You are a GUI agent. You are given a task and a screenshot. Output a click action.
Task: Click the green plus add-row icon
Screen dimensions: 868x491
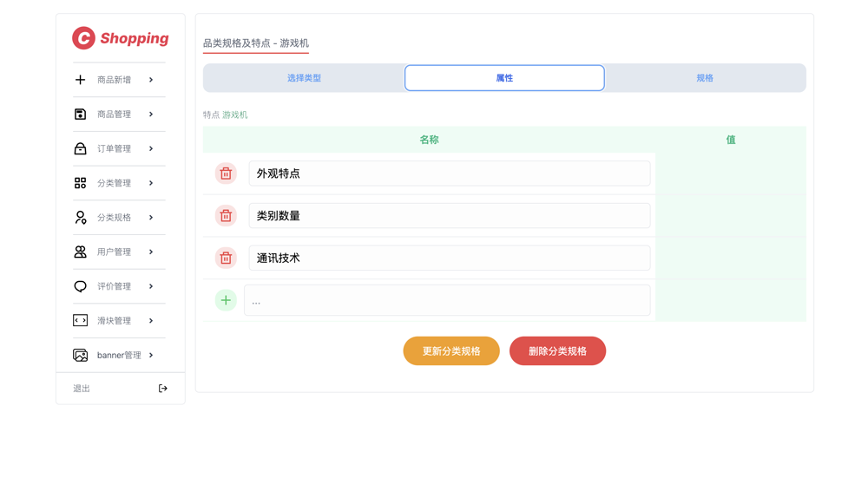tap(226, 300)
